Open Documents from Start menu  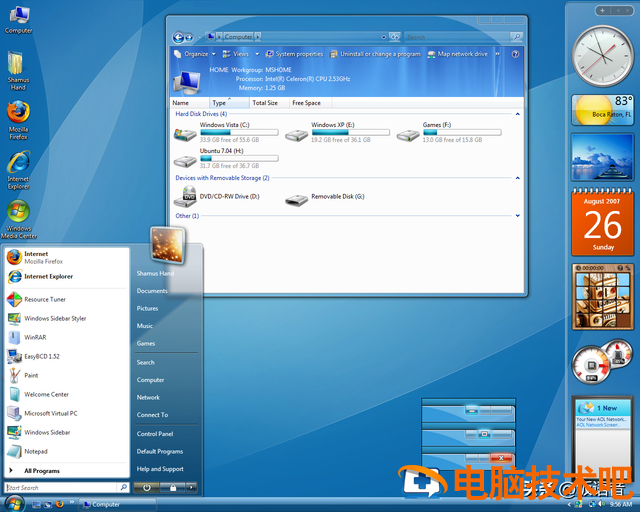pos(152,291)
